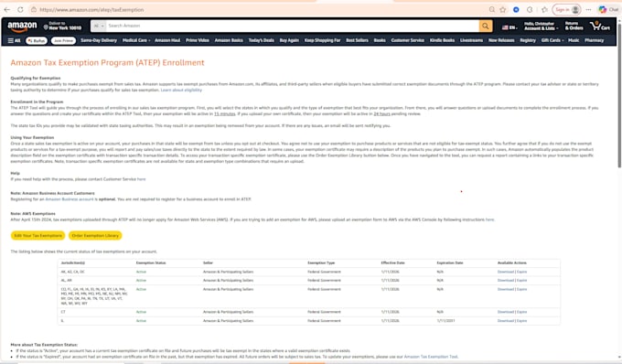Expand the Medical Care nav dropdown

pos(136,40)
